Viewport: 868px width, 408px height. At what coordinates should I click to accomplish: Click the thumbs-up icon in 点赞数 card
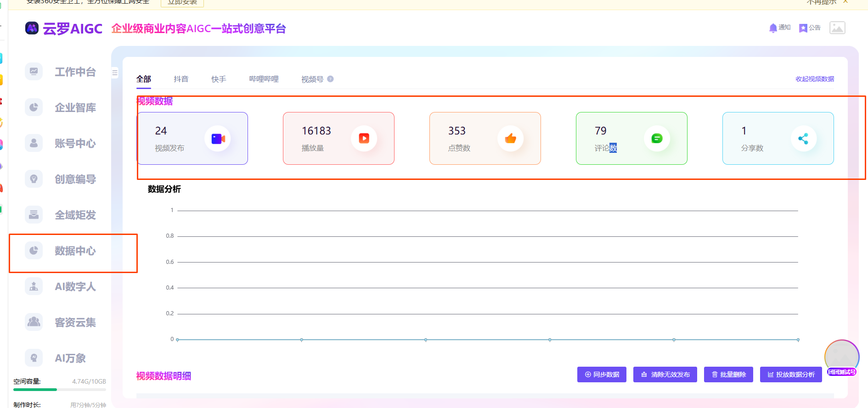[x=510, y=139]
